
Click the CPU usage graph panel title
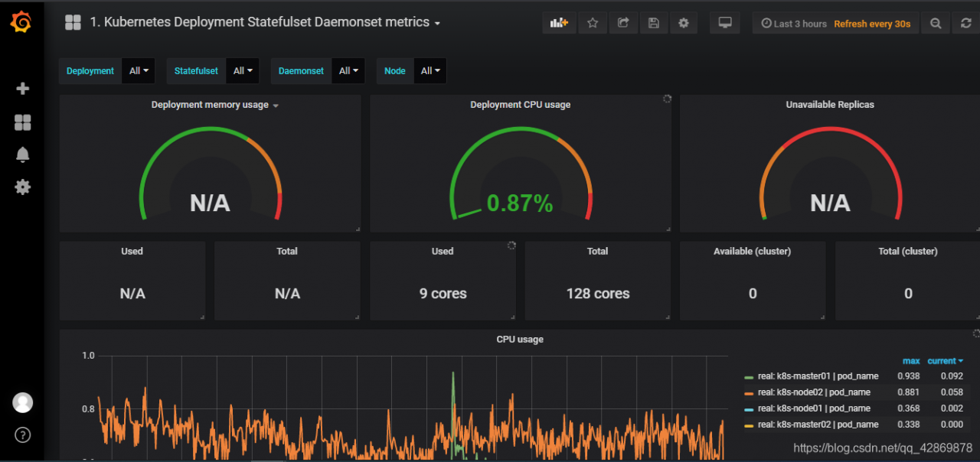coord(520,340)
